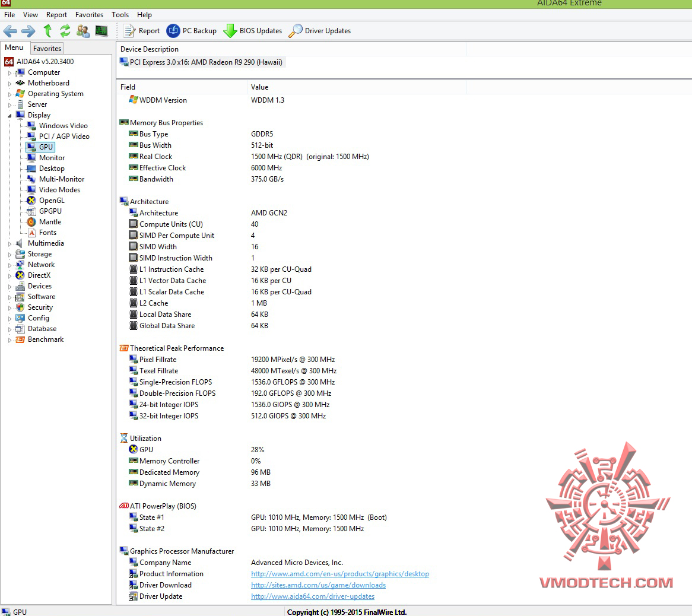
Task: Expand the Benchmark tree node
Action: [9, 340]
